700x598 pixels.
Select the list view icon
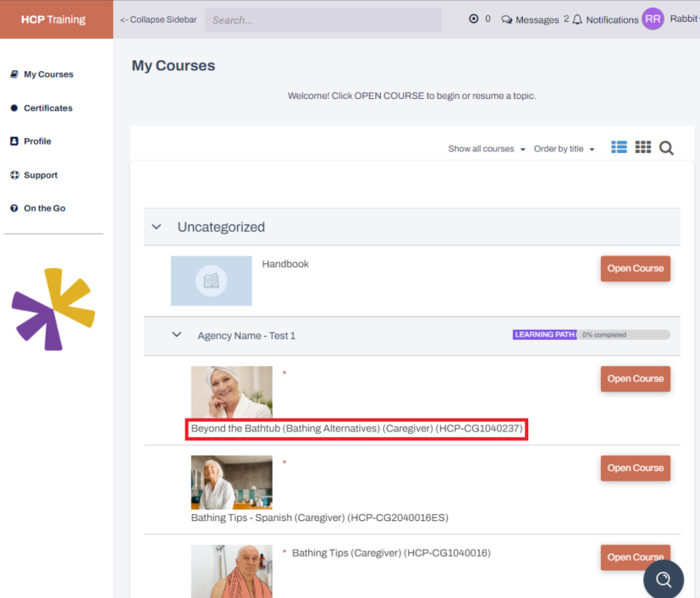pyautogui.click(x=618, y=147)
